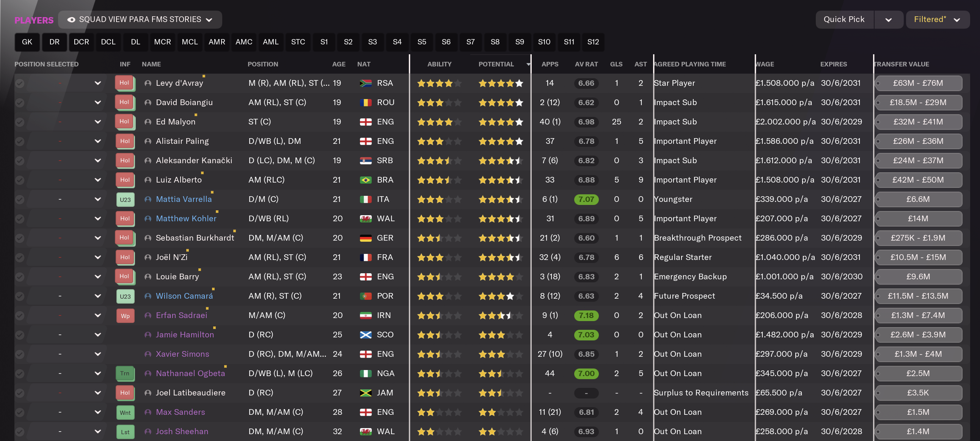Click Nathanael Ogbeta's Trn badge
The width and height of the screenshot is (980, 441).
(x=125, y=373)
